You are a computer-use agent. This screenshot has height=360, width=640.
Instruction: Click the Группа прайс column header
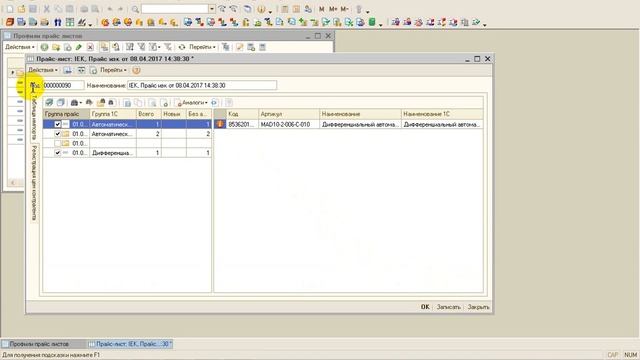[x=67, y=114]
